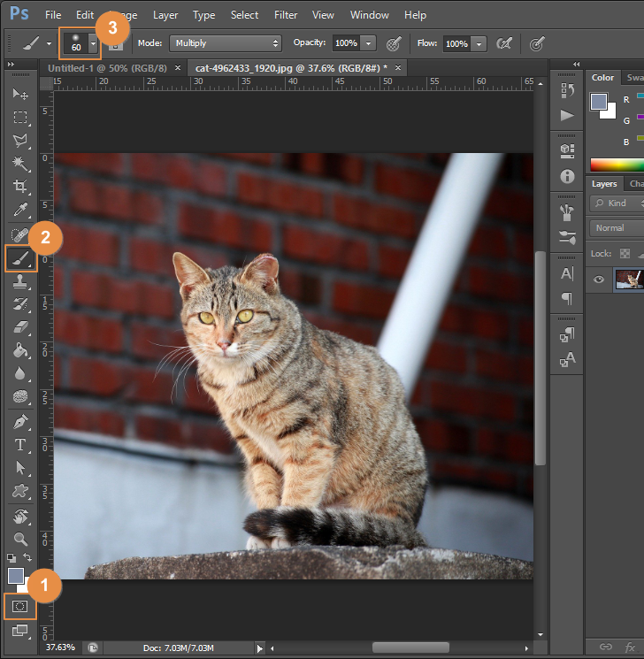Viewport: 644px width, 659px height.
Task: Open the Select menu
Action: coord(245,15)
